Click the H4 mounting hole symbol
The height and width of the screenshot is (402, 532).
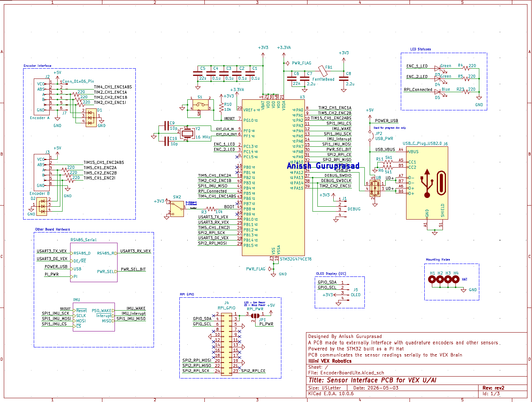[x=456, y=280]
